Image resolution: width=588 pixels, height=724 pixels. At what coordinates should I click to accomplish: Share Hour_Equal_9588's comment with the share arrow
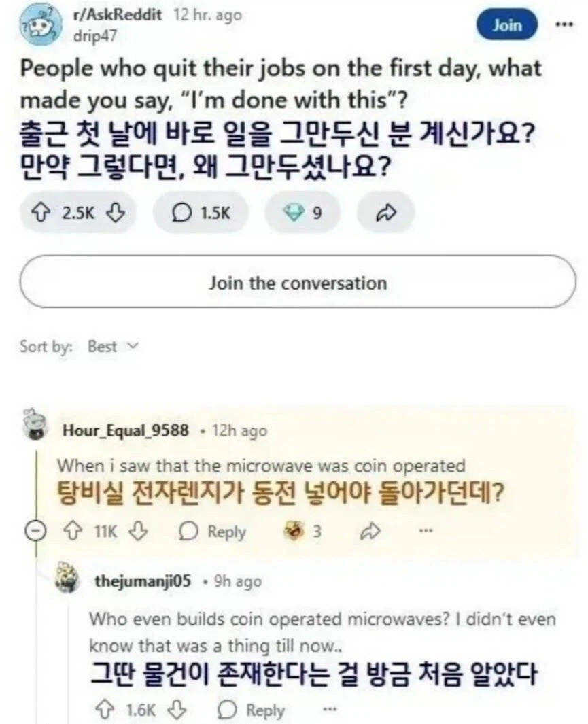coord(372,531)
